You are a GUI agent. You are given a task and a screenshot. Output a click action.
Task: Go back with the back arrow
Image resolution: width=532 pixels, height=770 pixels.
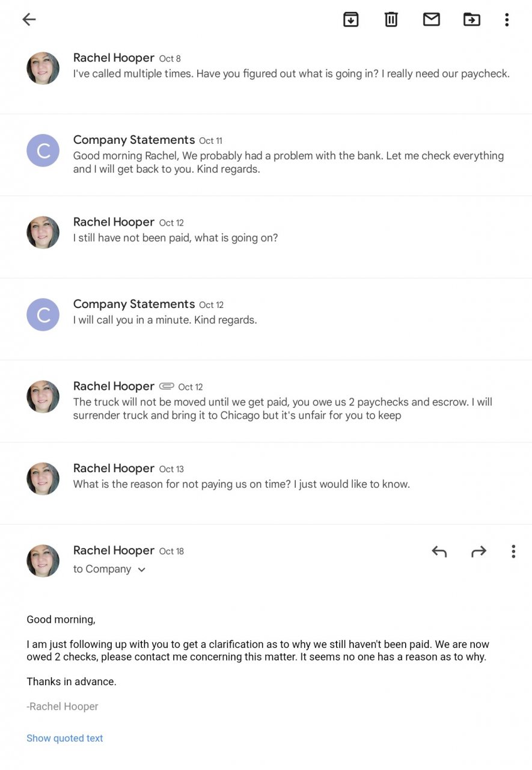[x=29, y=19]
